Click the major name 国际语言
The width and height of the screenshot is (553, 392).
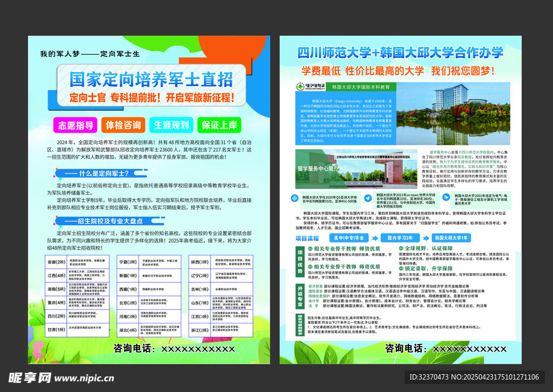point(315,291)
